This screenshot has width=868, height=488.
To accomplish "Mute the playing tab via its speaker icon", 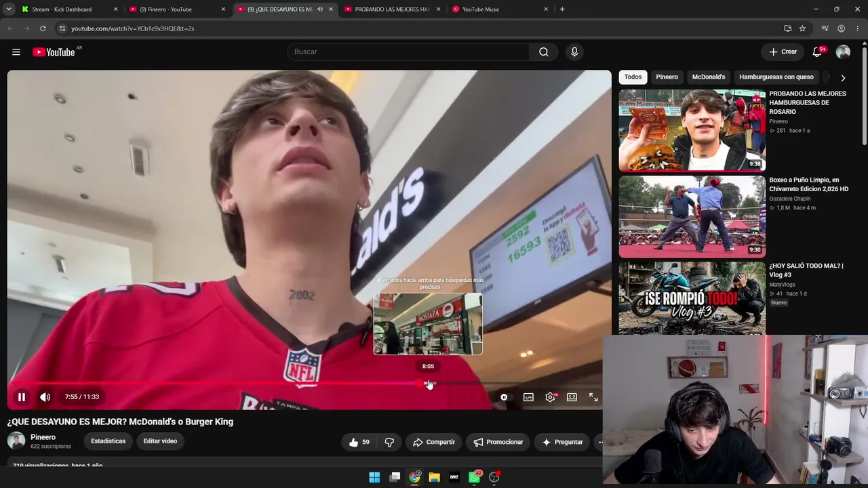I will 319,9.
